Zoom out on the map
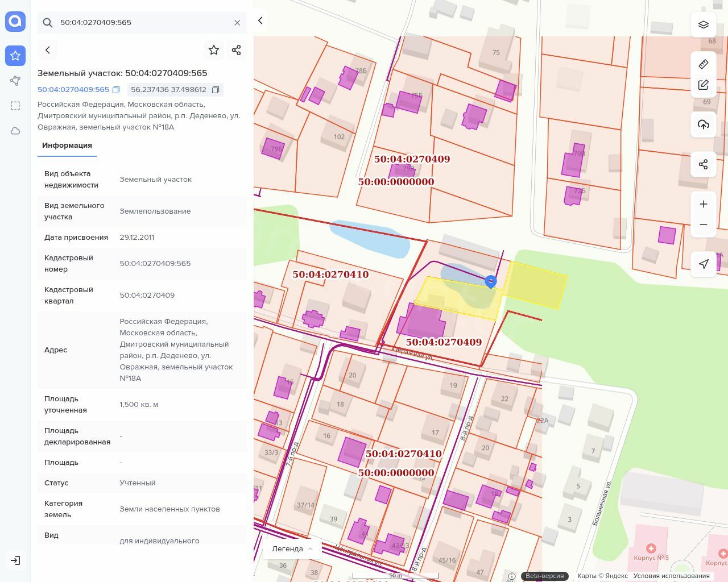This screenshot has height=582, width=728. (704, 225)
